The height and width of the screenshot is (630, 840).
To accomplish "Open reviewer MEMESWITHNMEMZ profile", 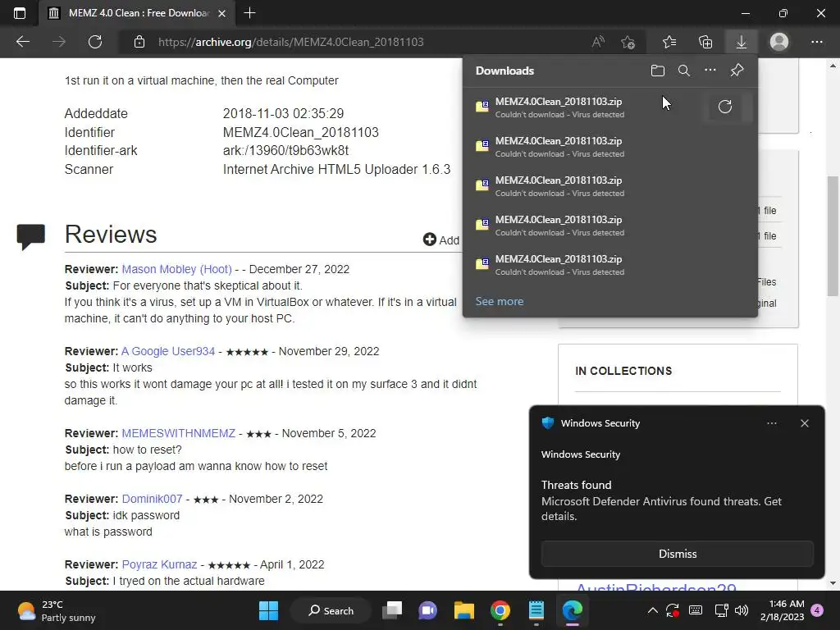I will click(x=178, y=433).
